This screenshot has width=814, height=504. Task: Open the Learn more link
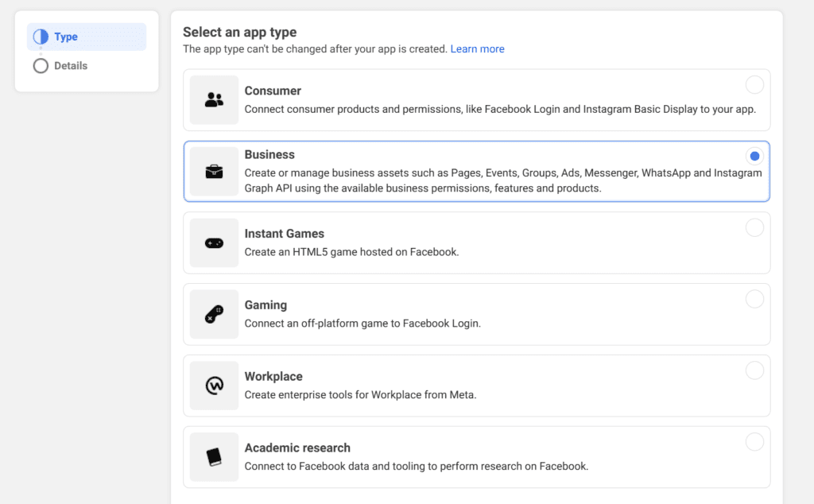click(x=477, y=48)
